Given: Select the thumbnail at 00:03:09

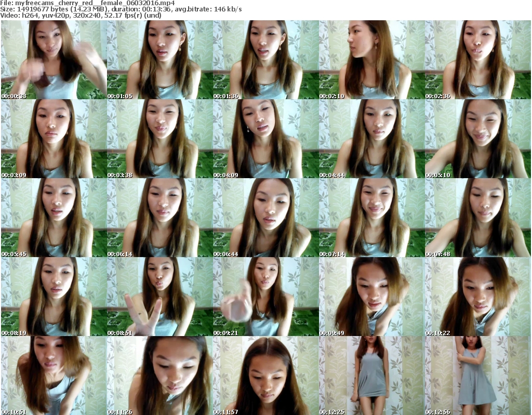Looking at the screenshot, I should click(54, 139).
